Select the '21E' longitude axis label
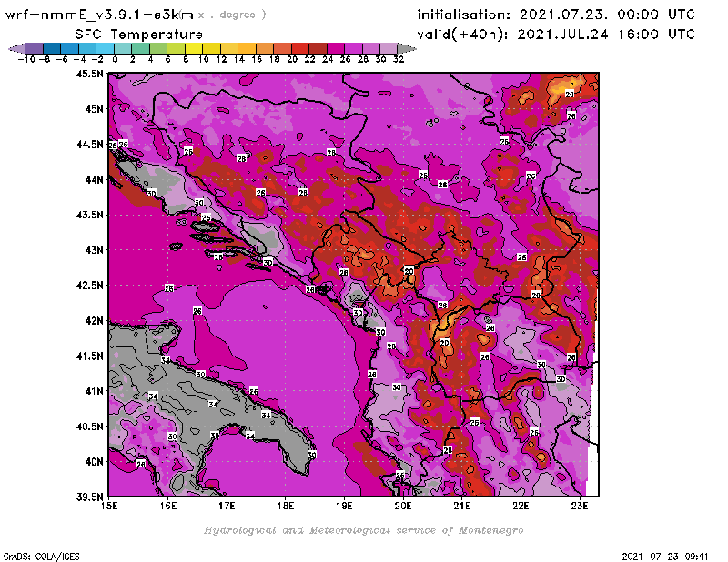The height and width of the screenshot is (562, 728). [x=462, y=506]
